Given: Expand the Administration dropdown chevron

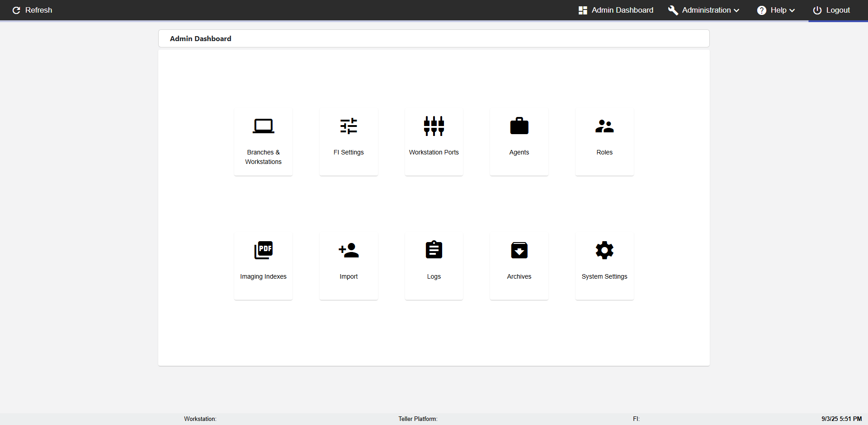Looking at the screenshot, I should [x=736, y=10].
